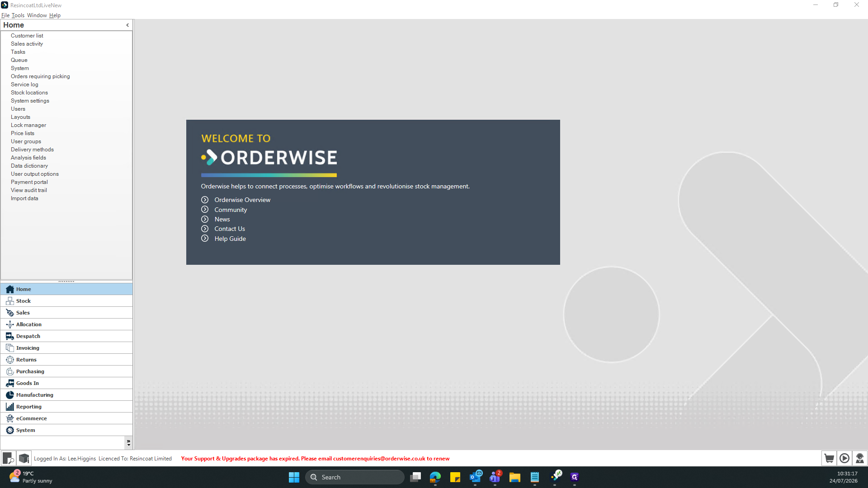Open View audit trail
Viewport: 868px width, 488px height.
tap(29, 190)
